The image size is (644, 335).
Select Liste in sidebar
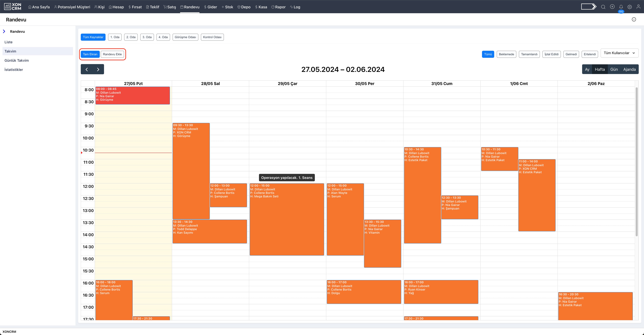click(x=37, y=42)
